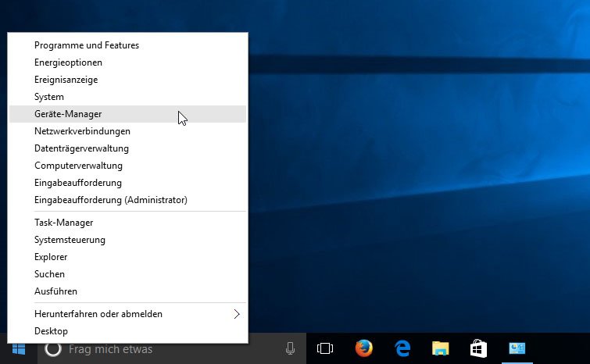Launch 'Eingabeaufforderung (Administrator)'
Image resolution: width=590 pixels, height=364 pixels.
click(x=110, y=200)
